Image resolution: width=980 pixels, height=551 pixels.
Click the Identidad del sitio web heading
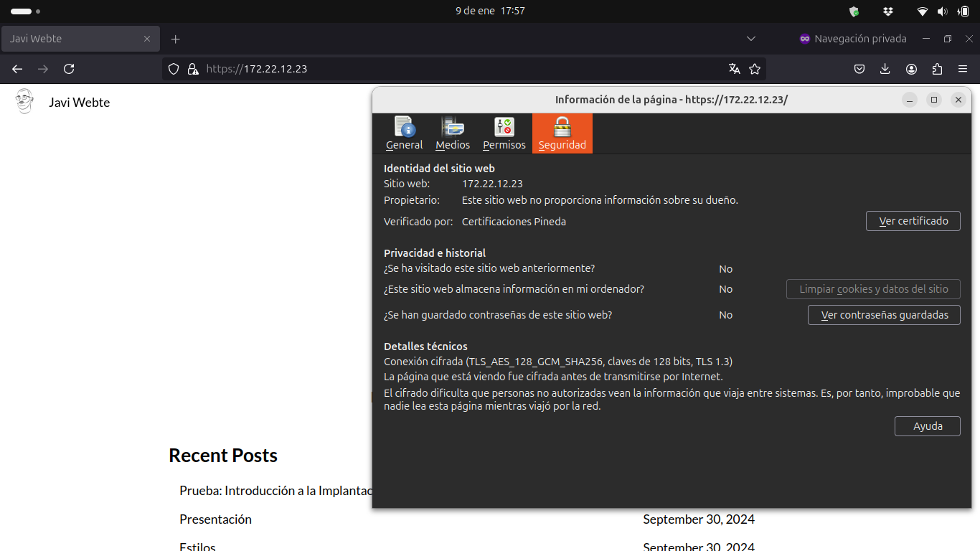pyautogui.click(x=439, y=169)
